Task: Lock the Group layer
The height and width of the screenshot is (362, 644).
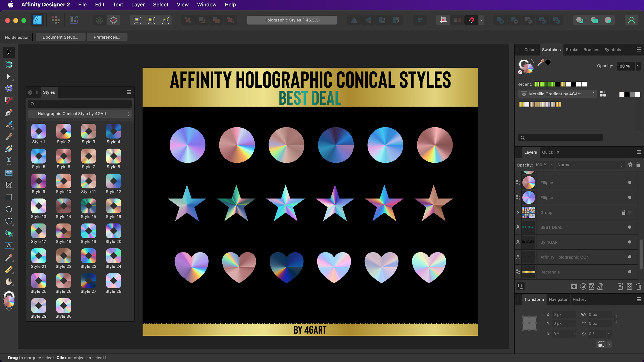Action: [623, 212]
